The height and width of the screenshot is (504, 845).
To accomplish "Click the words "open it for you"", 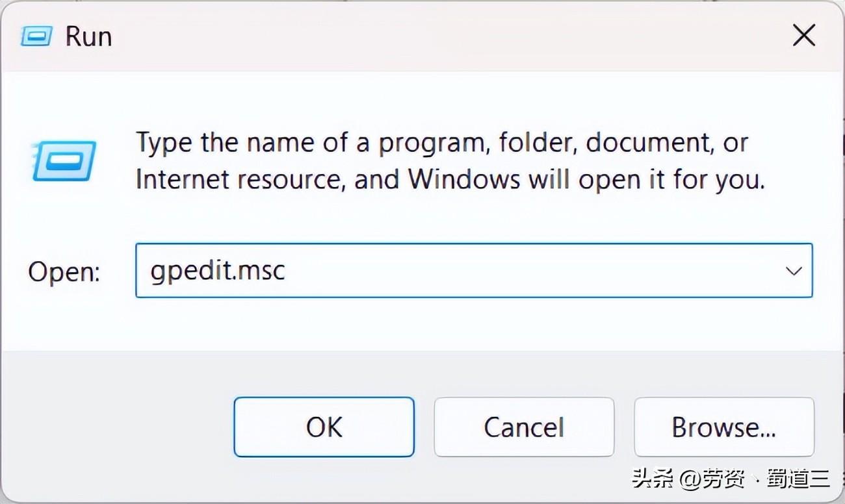I will [671, 180].
